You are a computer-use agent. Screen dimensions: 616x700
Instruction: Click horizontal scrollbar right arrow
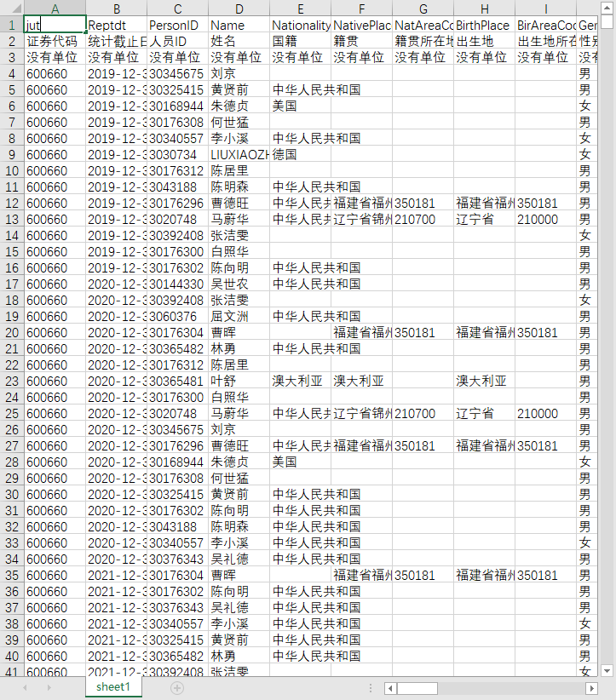tap(591, 688)
